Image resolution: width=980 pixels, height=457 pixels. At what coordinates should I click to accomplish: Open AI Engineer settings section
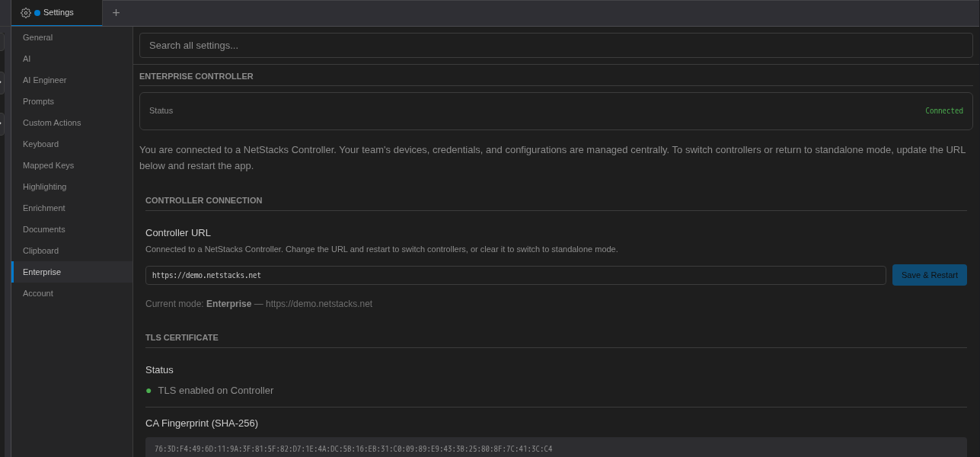click(72, 80)
